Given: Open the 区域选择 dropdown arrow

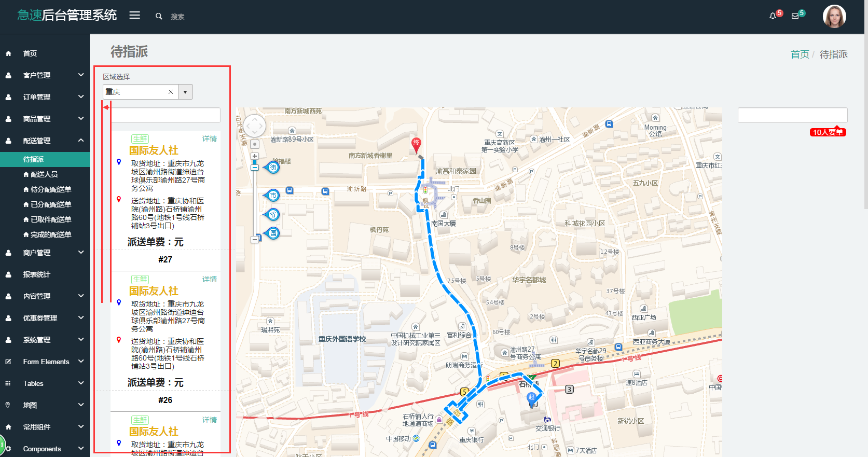Looking at the screenshot, I should pos(185,92).
